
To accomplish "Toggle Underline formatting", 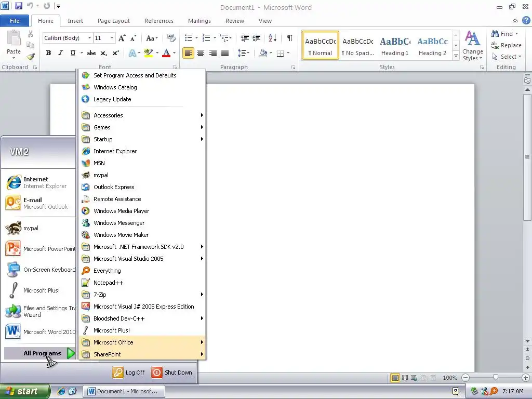I will (73, 53).
